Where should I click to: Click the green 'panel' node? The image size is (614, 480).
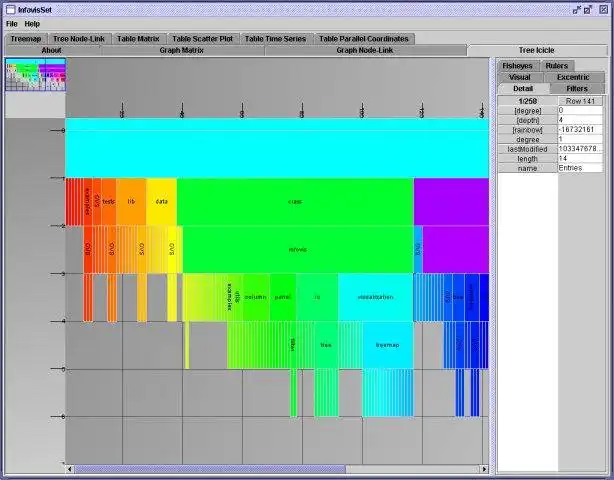tap(283, 297)
